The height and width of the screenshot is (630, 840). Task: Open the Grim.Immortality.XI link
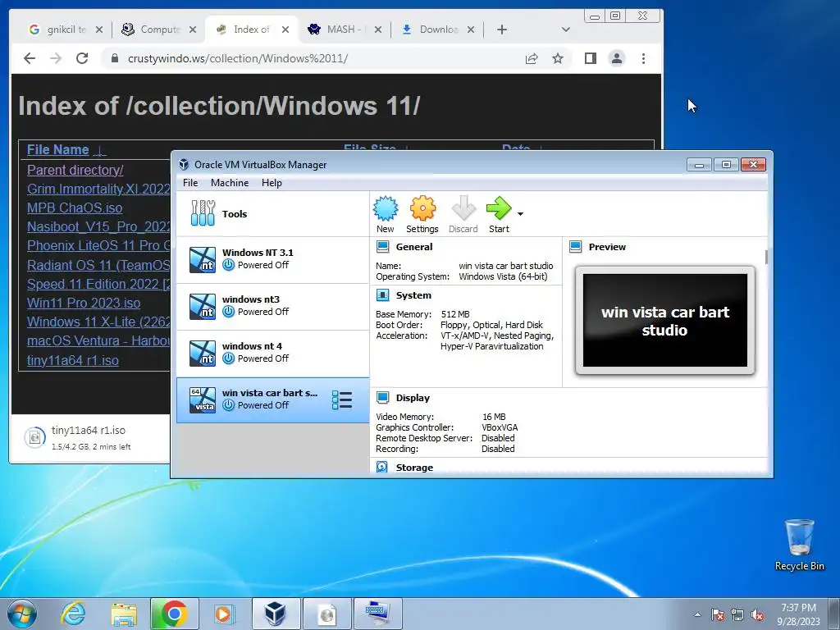98,189
